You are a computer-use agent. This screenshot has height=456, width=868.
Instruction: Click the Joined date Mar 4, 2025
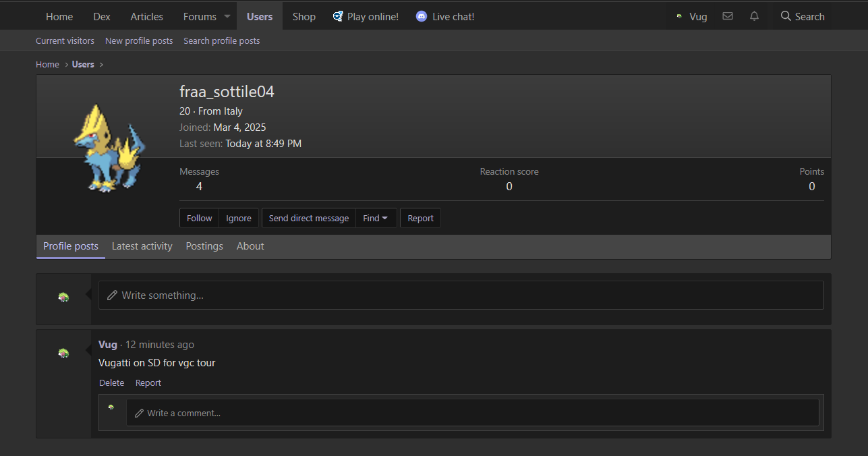pos(240,127)
